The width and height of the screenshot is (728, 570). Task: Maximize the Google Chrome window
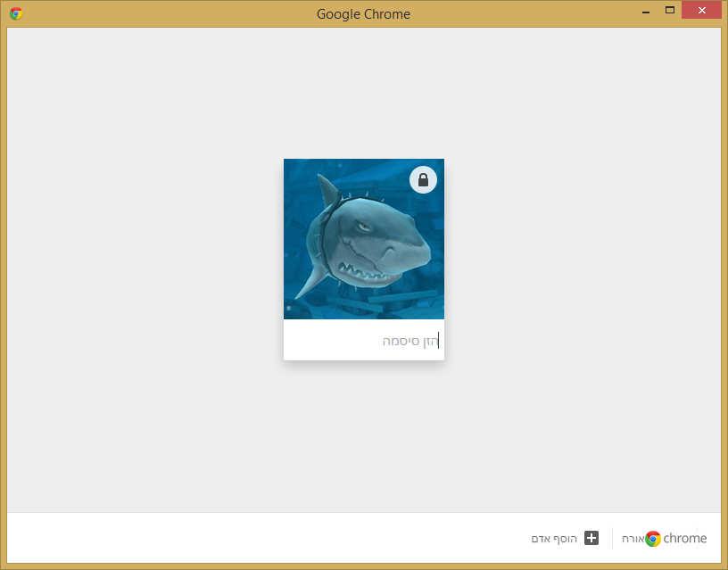pos(669,10)
